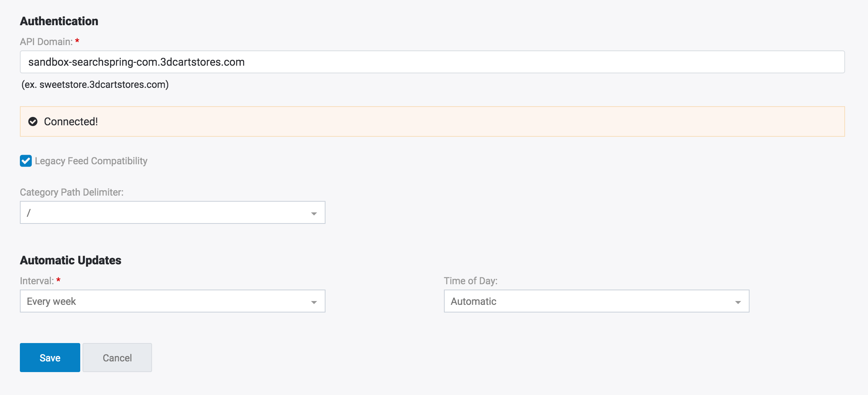The height and width of the screenshot is (395, 868).
Task: Click the Automatic Updates section heading
Action: pyautogui.click(x=71, y=260)
